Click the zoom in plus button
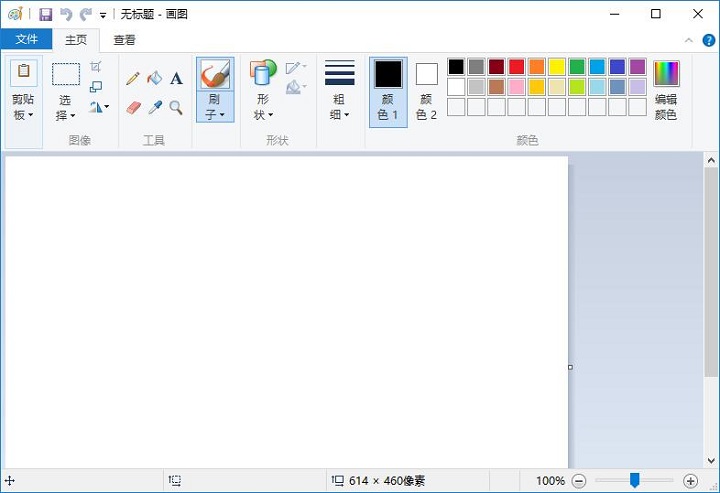Viewport: 720px width, 493px height. click(690, 481)
